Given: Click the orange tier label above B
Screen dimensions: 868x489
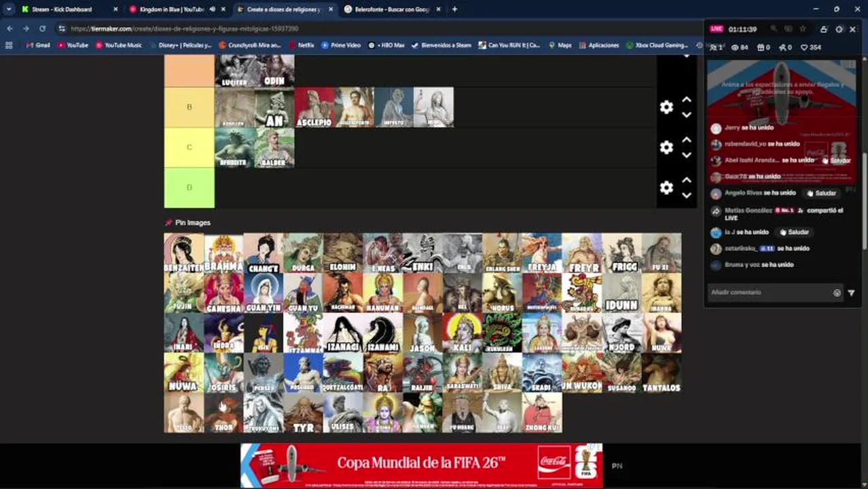Looking at the screenshot, I should (189, 71).
